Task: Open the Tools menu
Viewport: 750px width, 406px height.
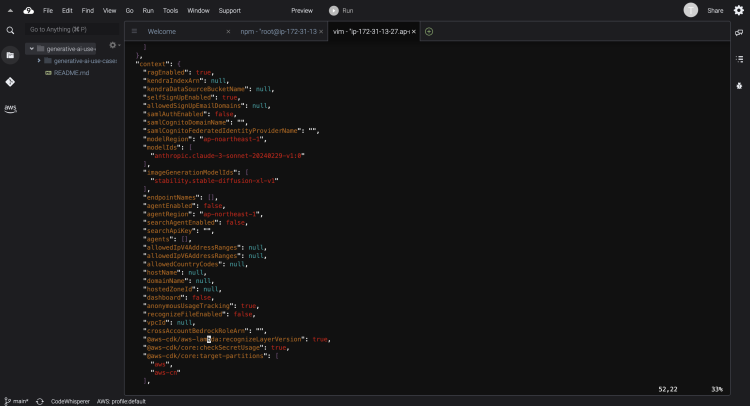Action: [x=170, y=11]
